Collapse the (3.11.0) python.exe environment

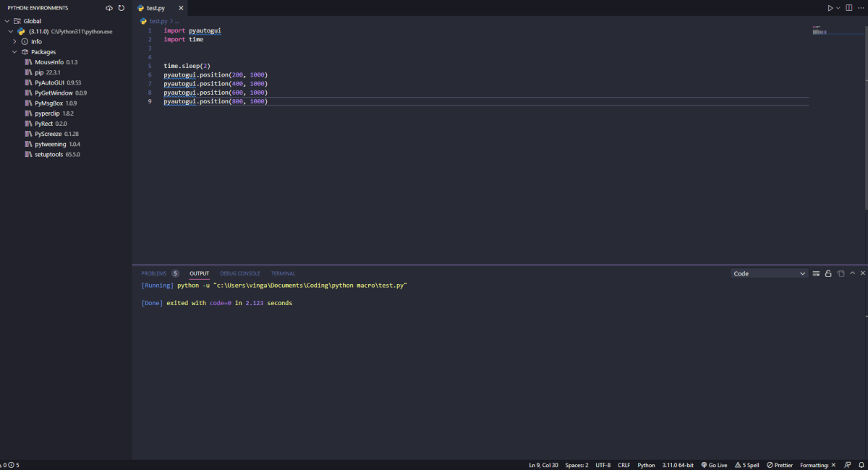[x=11, y=32]
